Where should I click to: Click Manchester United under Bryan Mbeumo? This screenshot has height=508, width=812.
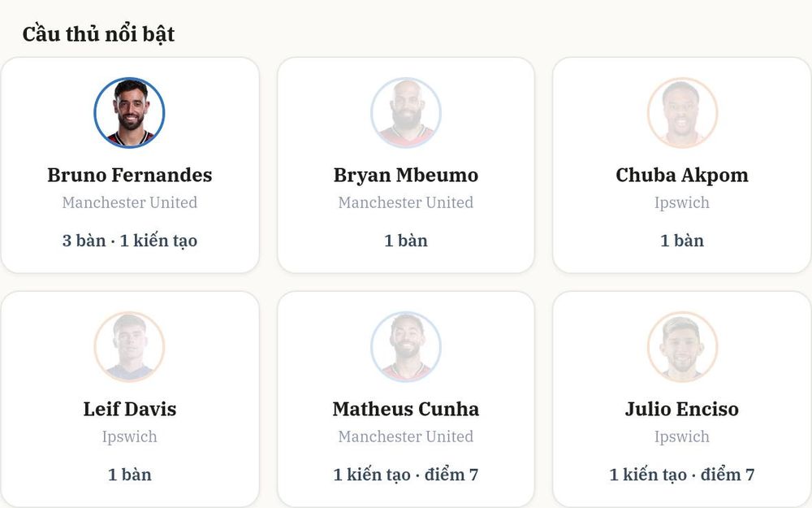pos(406,202)
